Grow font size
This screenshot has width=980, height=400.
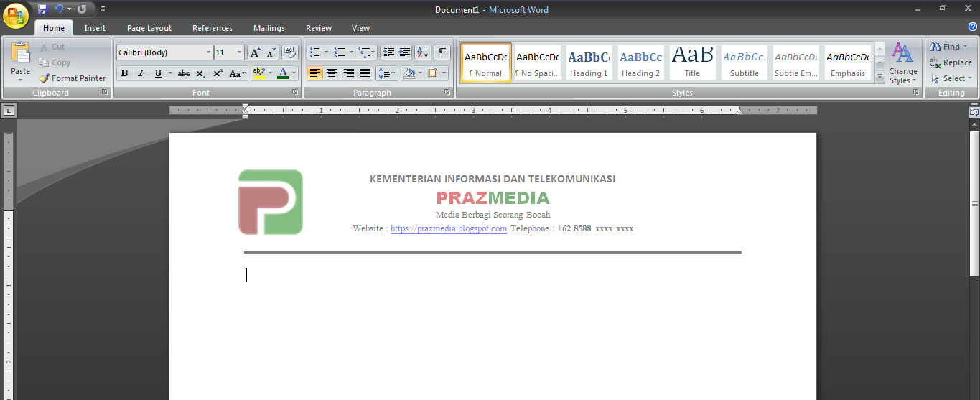coord(255,52)
